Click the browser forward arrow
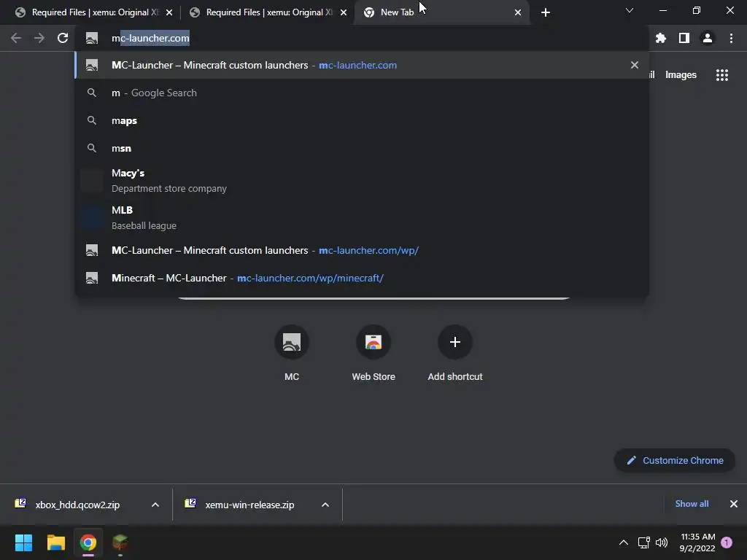This screenshot has height=560, width=747. (39, 38)
